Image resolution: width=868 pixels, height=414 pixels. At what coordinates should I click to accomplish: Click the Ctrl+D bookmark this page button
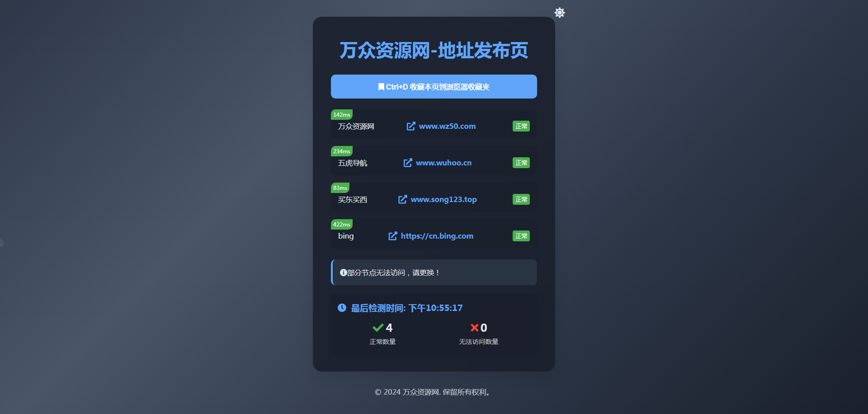(x=434, y=86)
